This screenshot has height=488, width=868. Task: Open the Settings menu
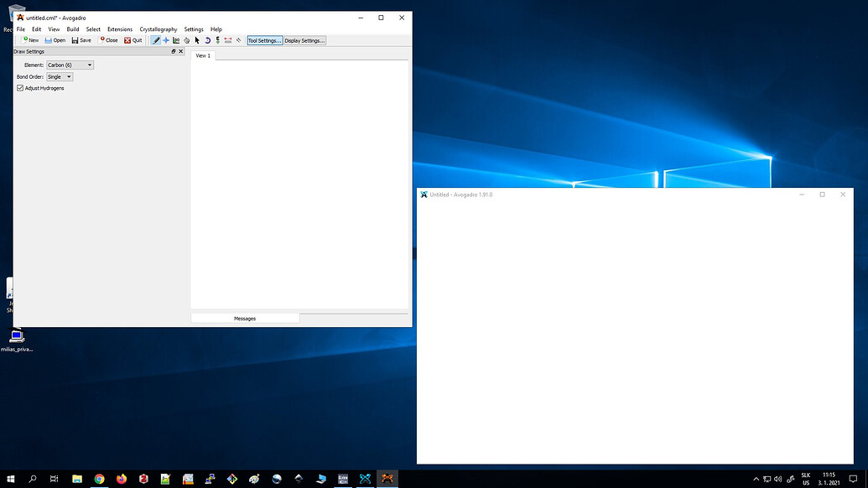point(194,29)
